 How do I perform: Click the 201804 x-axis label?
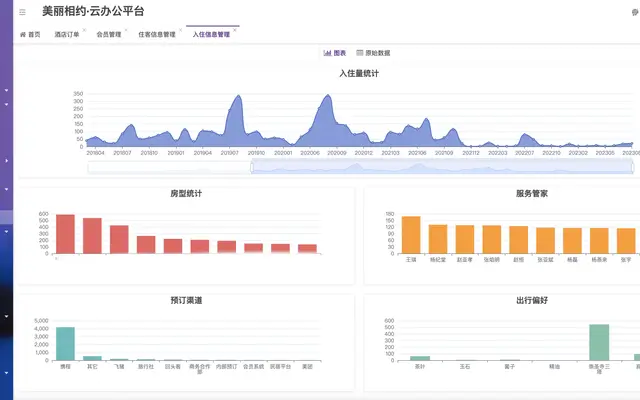(96, 153)
